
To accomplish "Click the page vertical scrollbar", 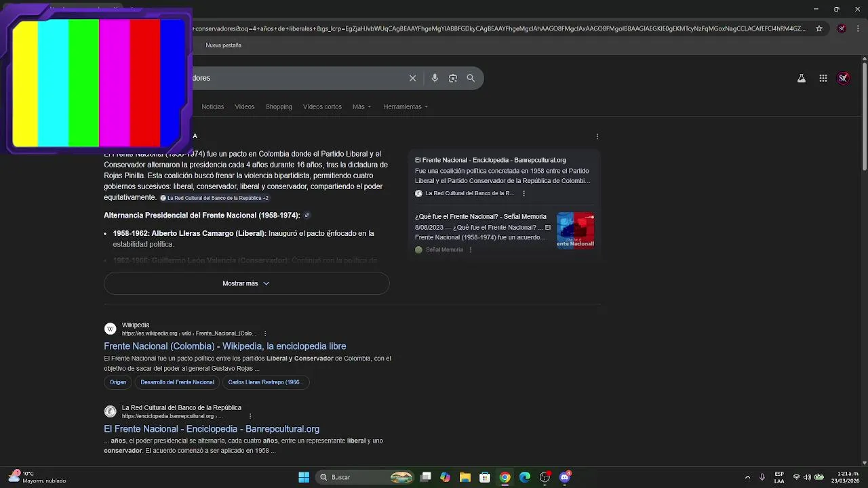I will [x=865, y=115].
